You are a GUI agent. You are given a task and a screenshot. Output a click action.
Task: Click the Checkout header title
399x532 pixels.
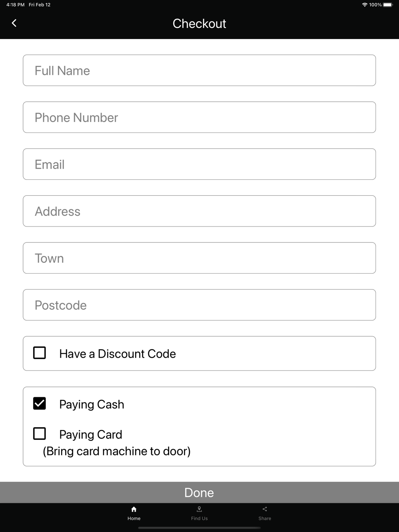[199, 24]
